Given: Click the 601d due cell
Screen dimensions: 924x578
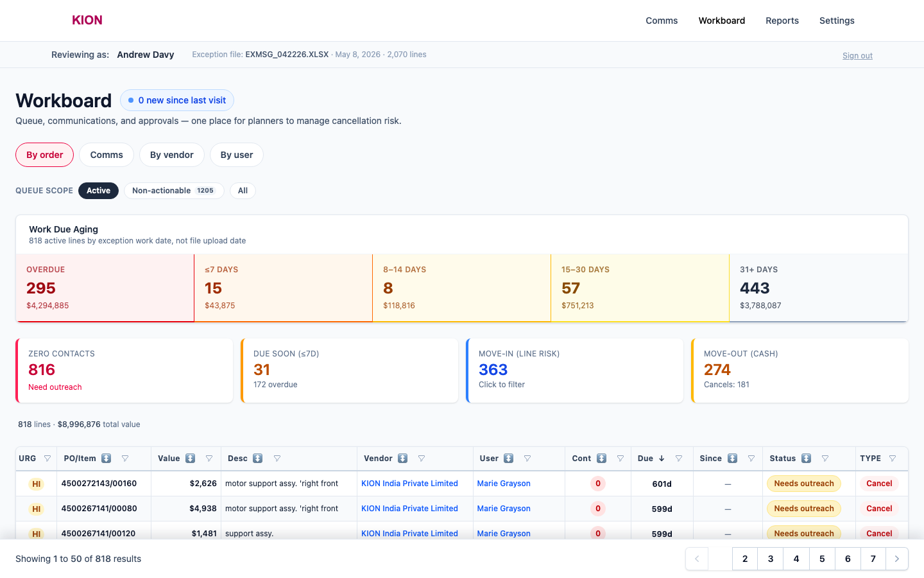Looking at the screenshot, I should pyautogui.click(x=662, y=484).
